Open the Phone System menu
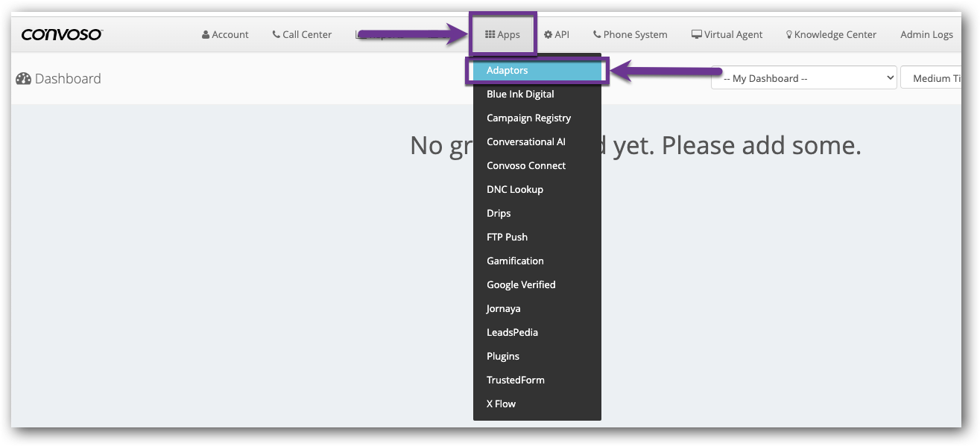 click(x=630, y=34)
